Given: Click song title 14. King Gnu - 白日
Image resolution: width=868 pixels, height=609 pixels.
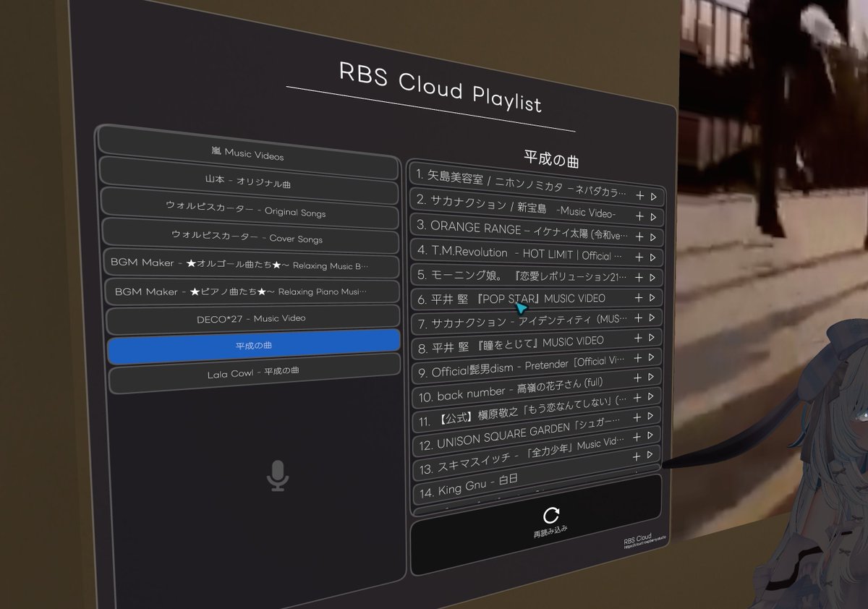Looking at the screenshot, I should 469,486.
